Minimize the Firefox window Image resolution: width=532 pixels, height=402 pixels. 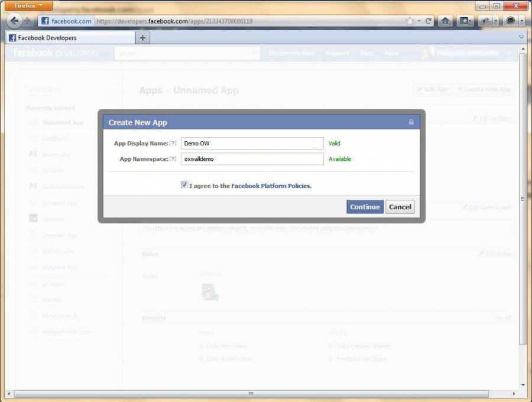pyautogui.click(x=482, y=5)
